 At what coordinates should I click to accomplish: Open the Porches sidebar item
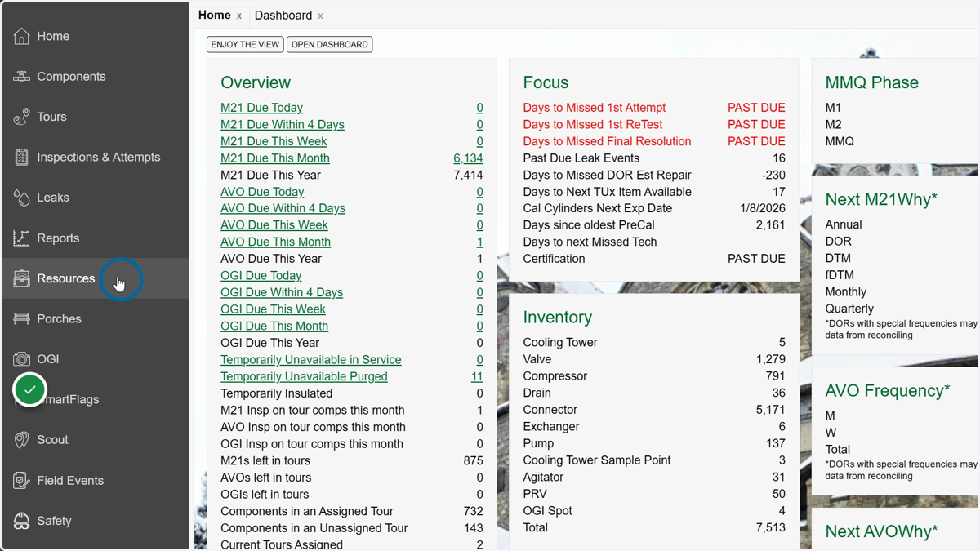[x=96, y=319]
